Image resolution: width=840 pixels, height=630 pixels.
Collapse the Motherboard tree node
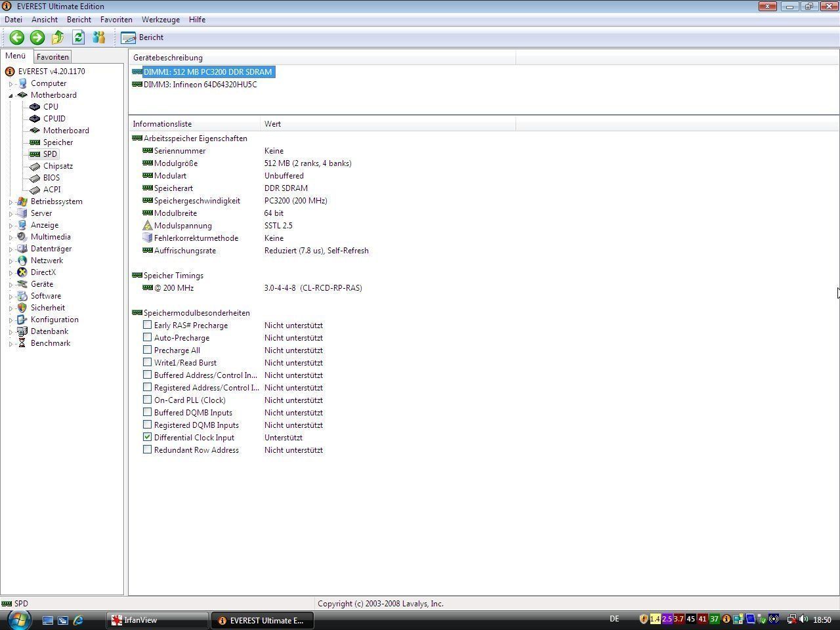click(10, 96)
